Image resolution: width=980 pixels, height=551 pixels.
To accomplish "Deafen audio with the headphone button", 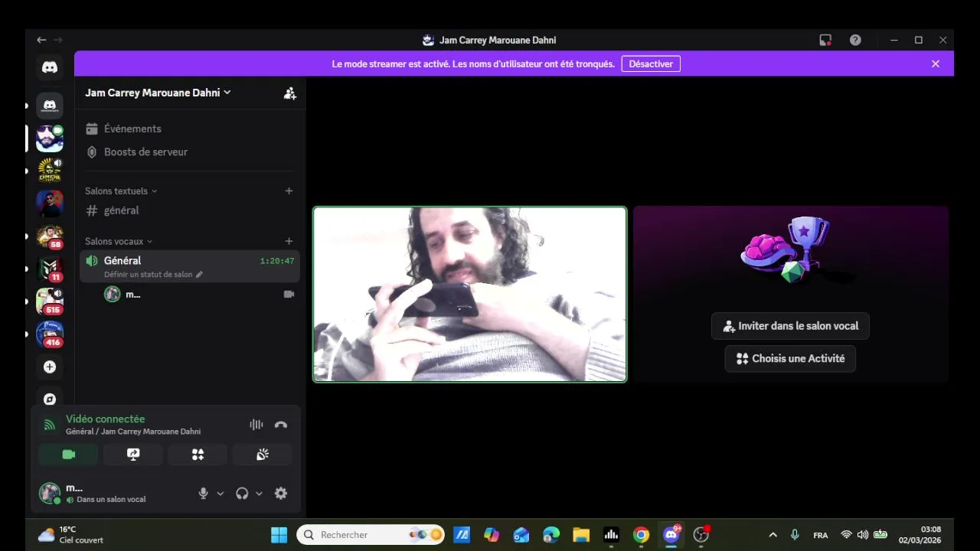I will point(242,494).
